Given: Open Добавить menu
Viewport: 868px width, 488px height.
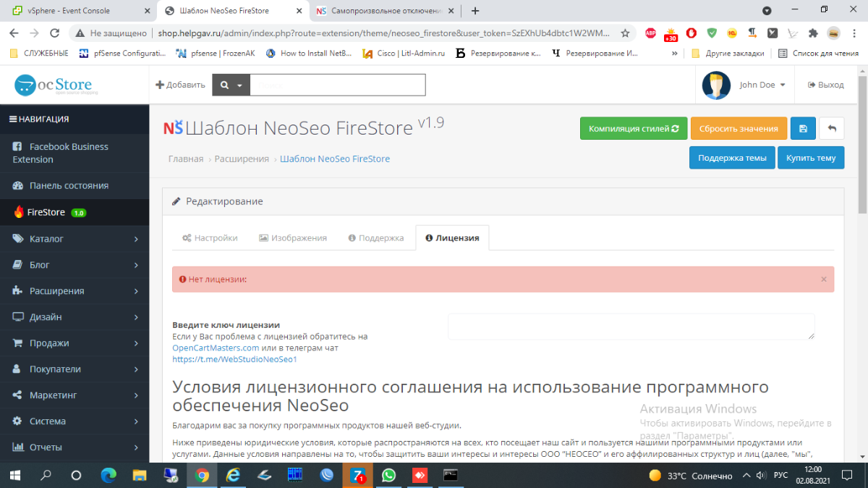Looking at the screenshot, I should (181, 85).
